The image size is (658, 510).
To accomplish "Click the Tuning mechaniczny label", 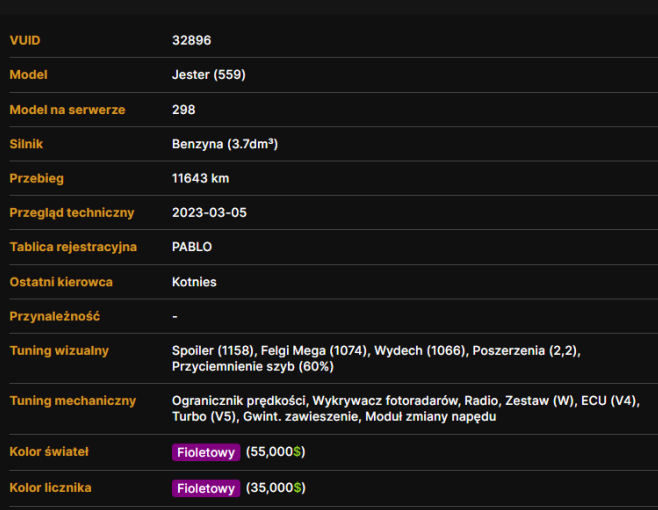I will (x=73, y=401).
